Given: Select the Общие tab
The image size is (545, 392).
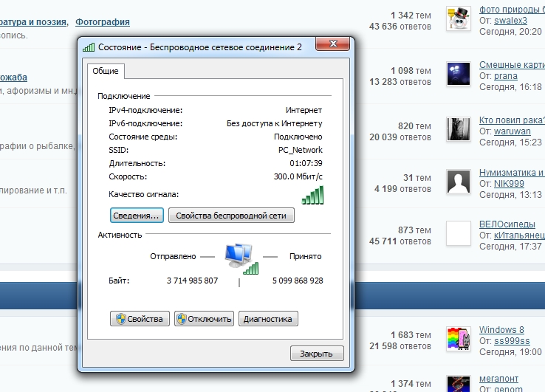Looking at the screenshot, I should click(107, 71).
